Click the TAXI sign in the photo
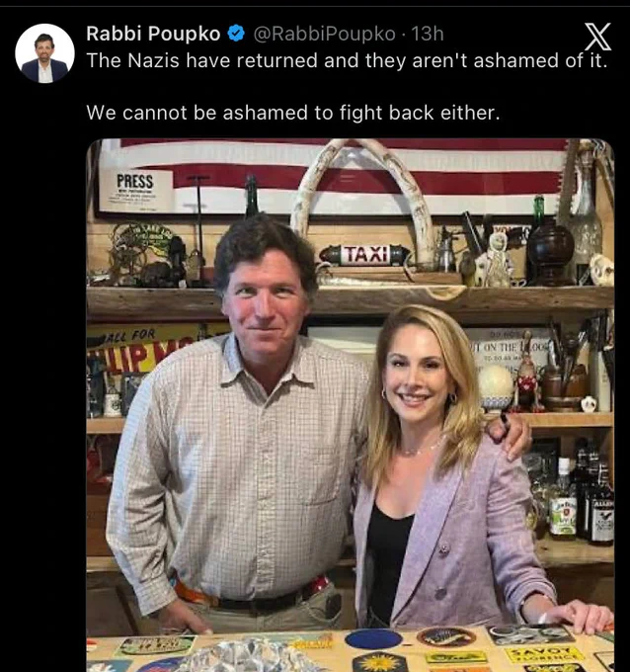The image size is (630, 672). coord(365,255)
